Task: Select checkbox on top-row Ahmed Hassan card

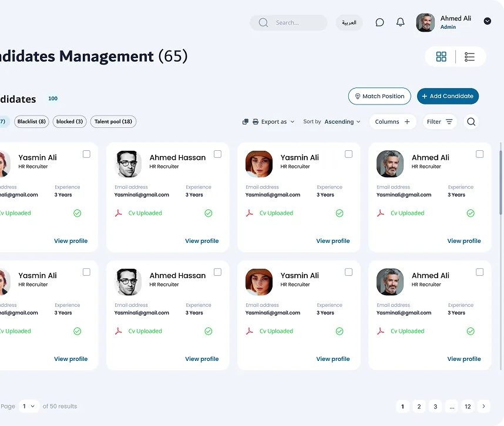Action: [217, 154]
